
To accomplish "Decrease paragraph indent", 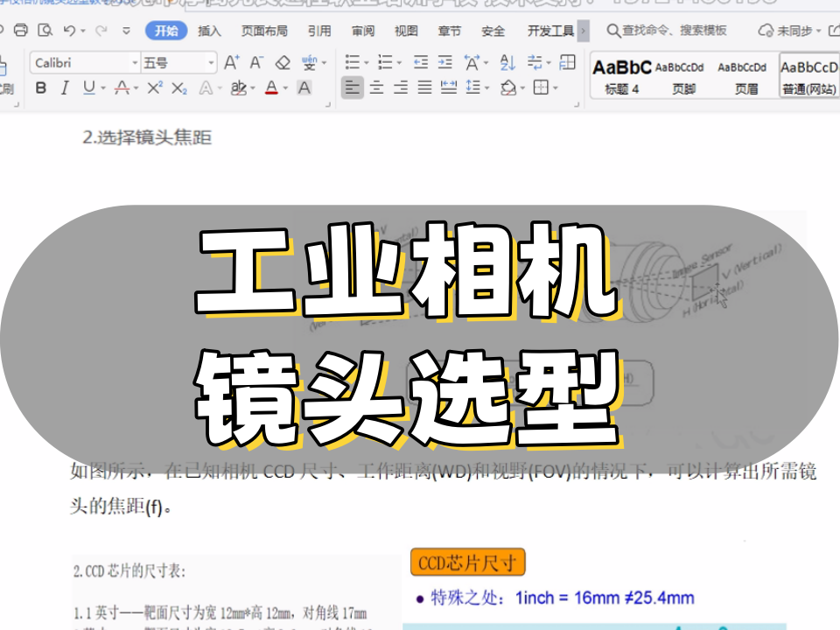I will click(x=421, y=63).
